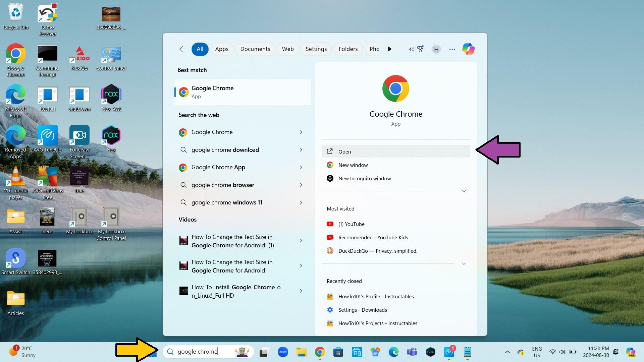Click Open for Google Chrome

[x=396, y=152]
